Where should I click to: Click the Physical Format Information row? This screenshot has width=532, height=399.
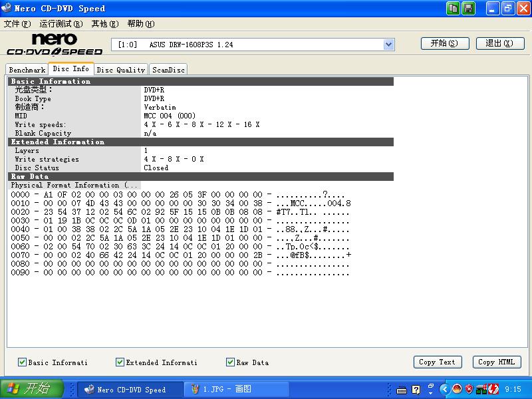click(74, 186)
